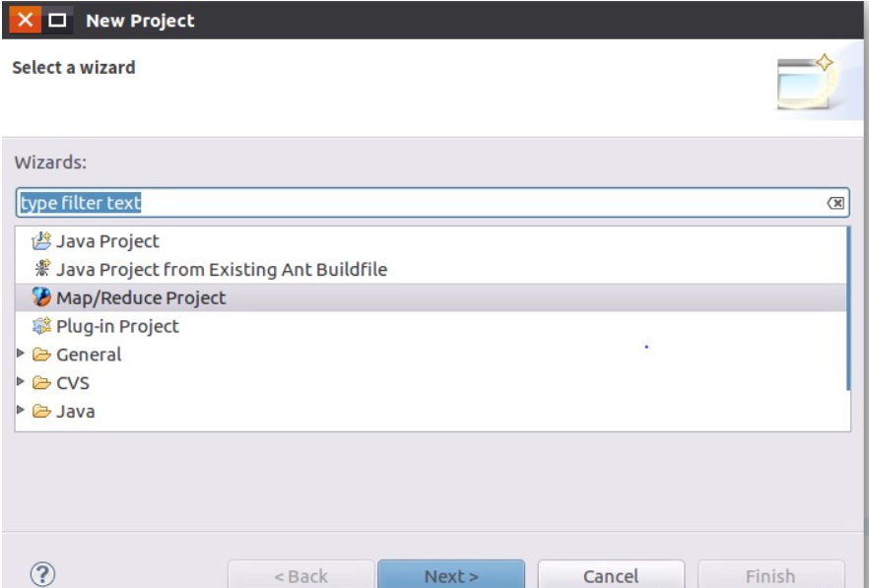Expand the Java category arrow
The image size is (869, 588).
point(22,411)
